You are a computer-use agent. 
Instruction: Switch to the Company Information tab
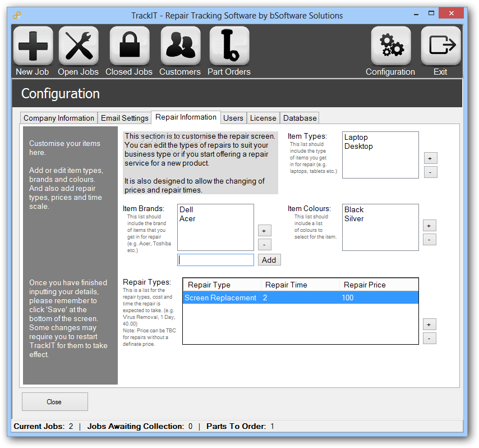(59, 118)
